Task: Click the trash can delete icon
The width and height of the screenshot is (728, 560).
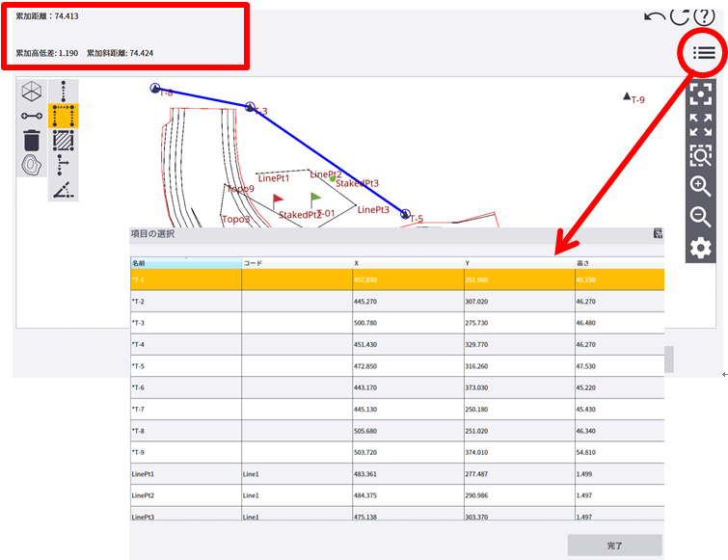Action: click(32, 141)
